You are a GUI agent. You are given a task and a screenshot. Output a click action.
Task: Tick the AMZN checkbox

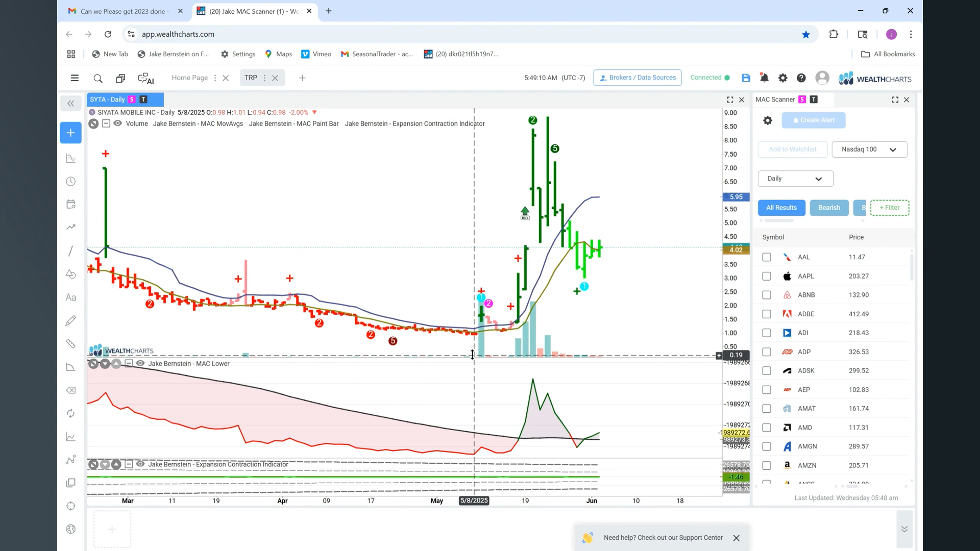click(x=767, y=465)
